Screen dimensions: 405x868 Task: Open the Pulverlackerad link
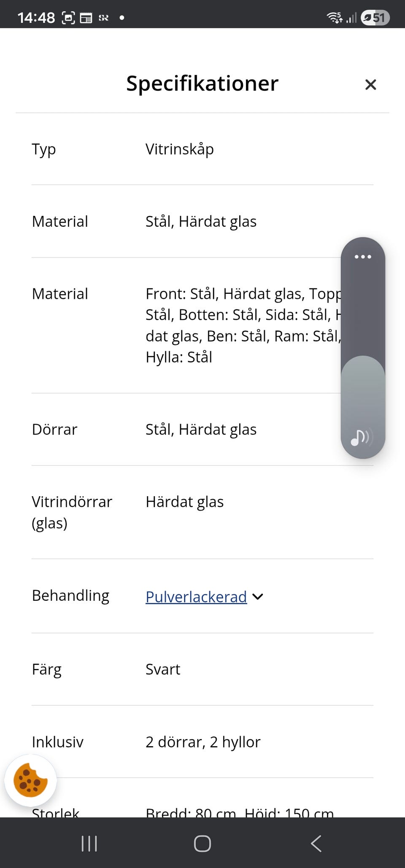coord(196,597)
